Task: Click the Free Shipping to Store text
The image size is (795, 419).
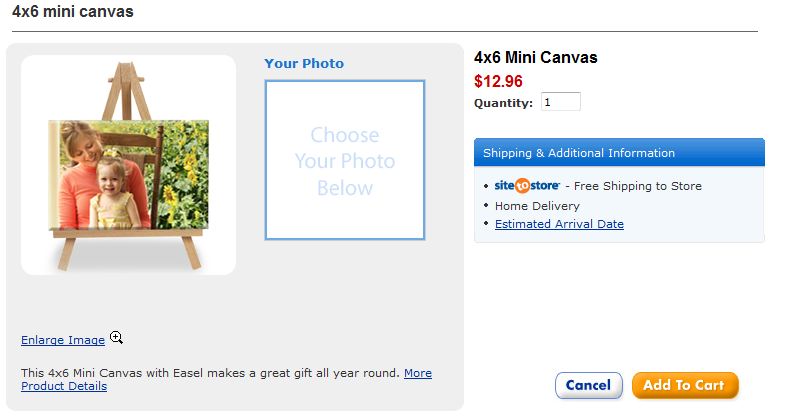Action: 638,186
